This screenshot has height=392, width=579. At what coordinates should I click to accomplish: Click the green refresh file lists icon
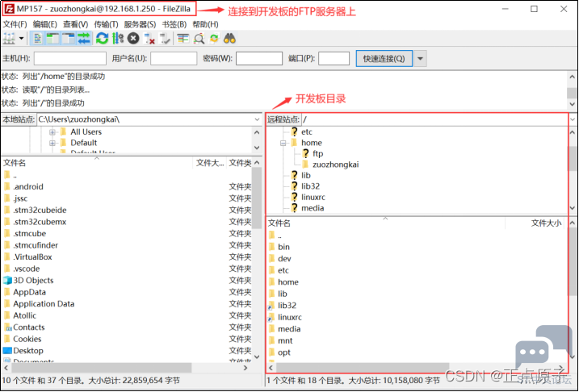point(102,39)
